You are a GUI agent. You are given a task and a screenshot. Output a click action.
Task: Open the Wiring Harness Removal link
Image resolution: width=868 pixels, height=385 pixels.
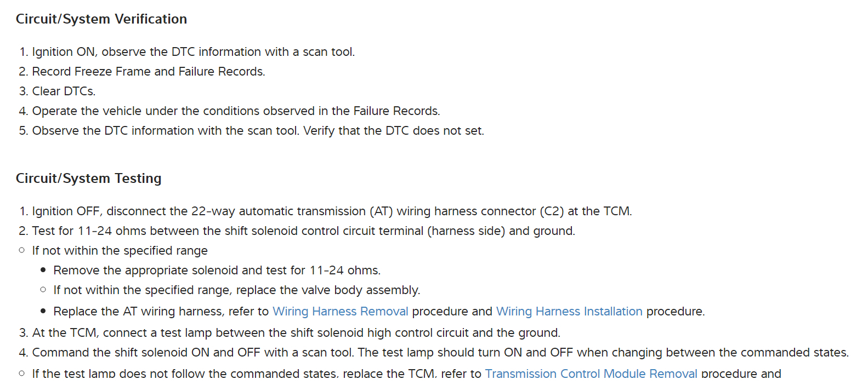(340, 312)
